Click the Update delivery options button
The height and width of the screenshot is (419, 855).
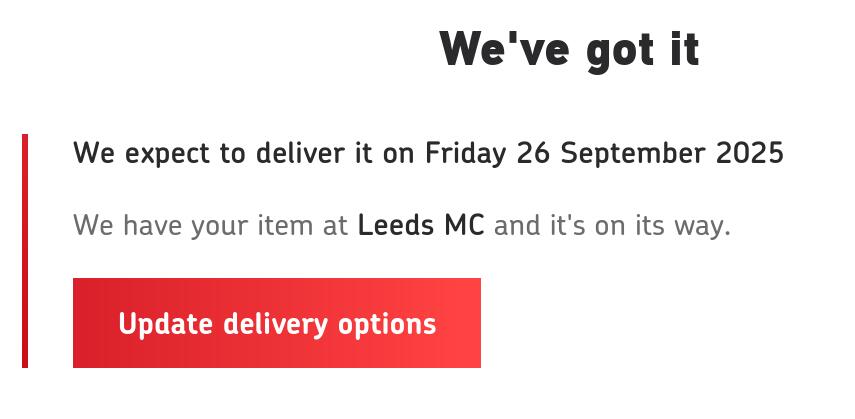(276, 323)
